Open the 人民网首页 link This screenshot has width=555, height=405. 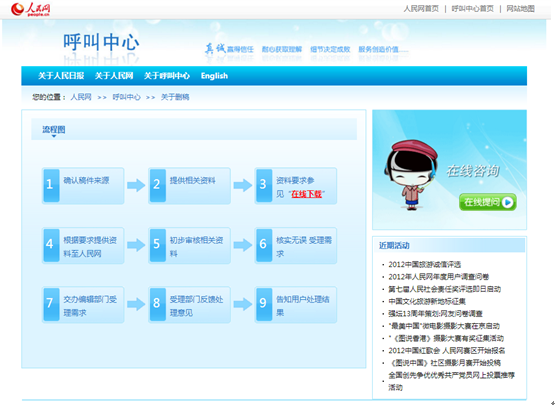pyautogui.click(x=421, y=8)
